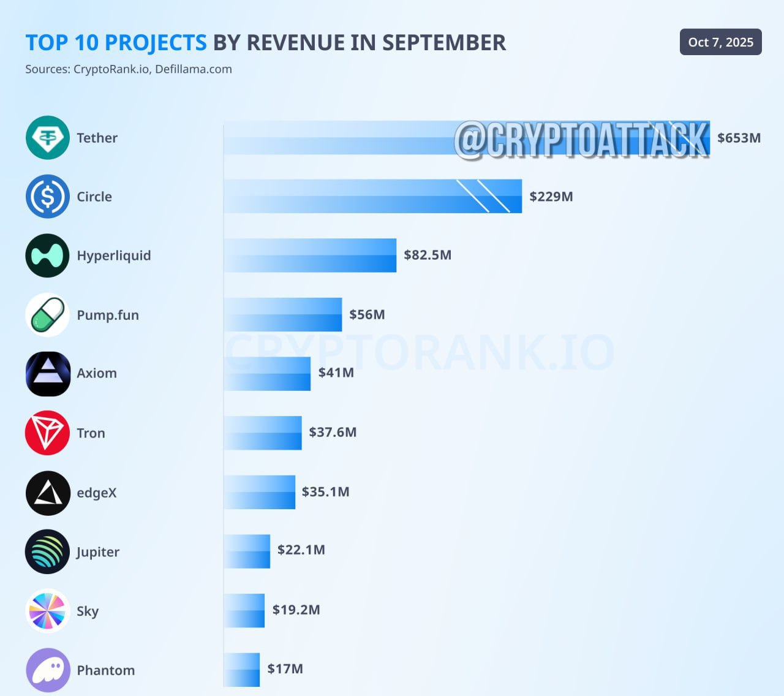Select the "$37.6M" revenue value
The height and width of the screenshot is (696, 784).
[x=333, y=432]
